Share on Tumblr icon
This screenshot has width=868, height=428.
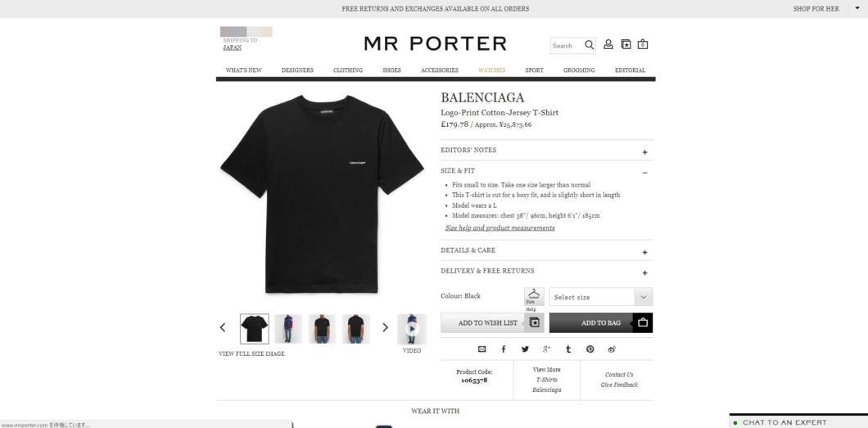click(x=568, y=349)
